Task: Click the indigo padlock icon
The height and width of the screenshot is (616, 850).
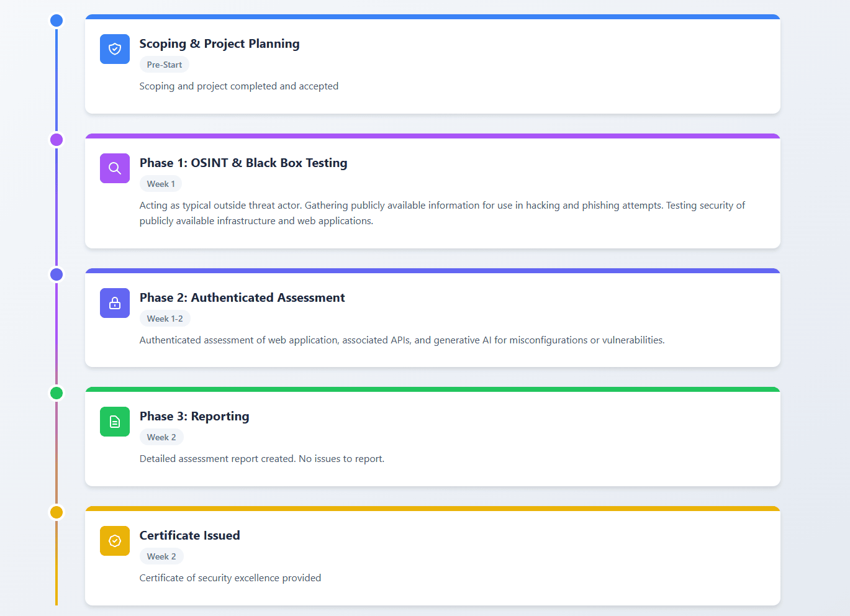Action: tap(115, 303)
